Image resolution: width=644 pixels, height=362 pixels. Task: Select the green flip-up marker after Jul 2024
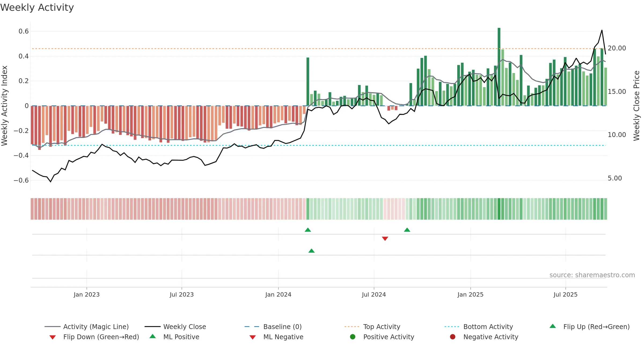point(407,230)
